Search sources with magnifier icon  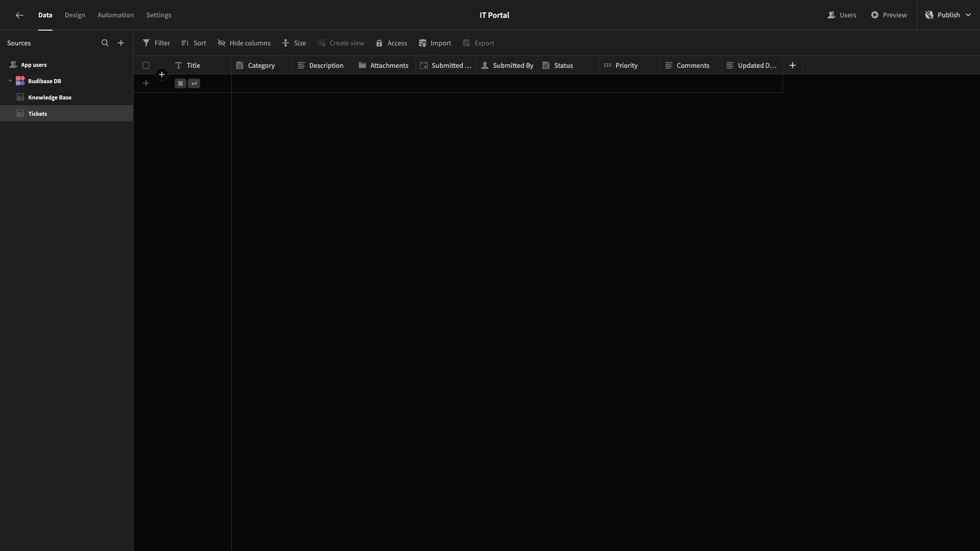(x=105, y=43)
